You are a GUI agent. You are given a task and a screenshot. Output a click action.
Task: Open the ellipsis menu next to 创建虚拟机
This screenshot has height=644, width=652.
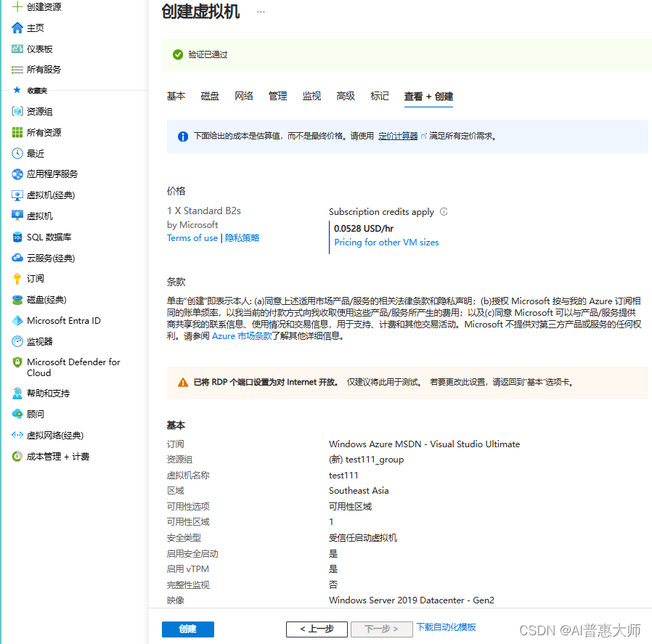[261, 12]
